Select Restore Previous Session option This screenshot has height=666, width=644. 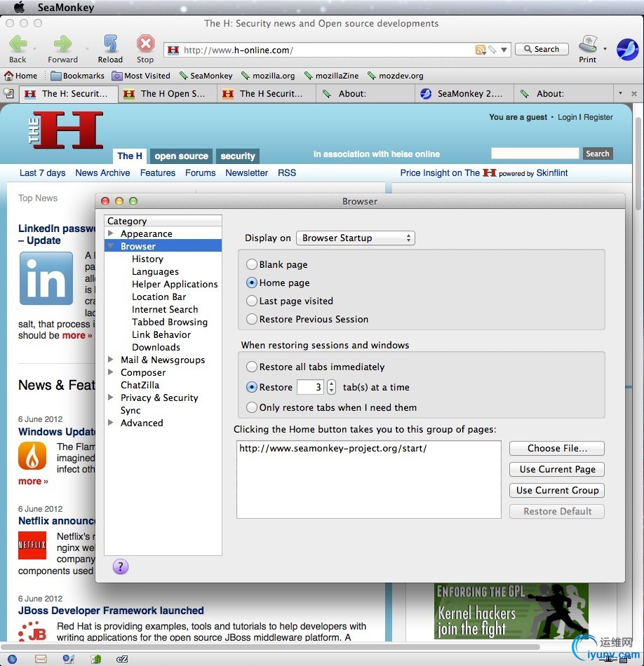click(x=252, y=319)
